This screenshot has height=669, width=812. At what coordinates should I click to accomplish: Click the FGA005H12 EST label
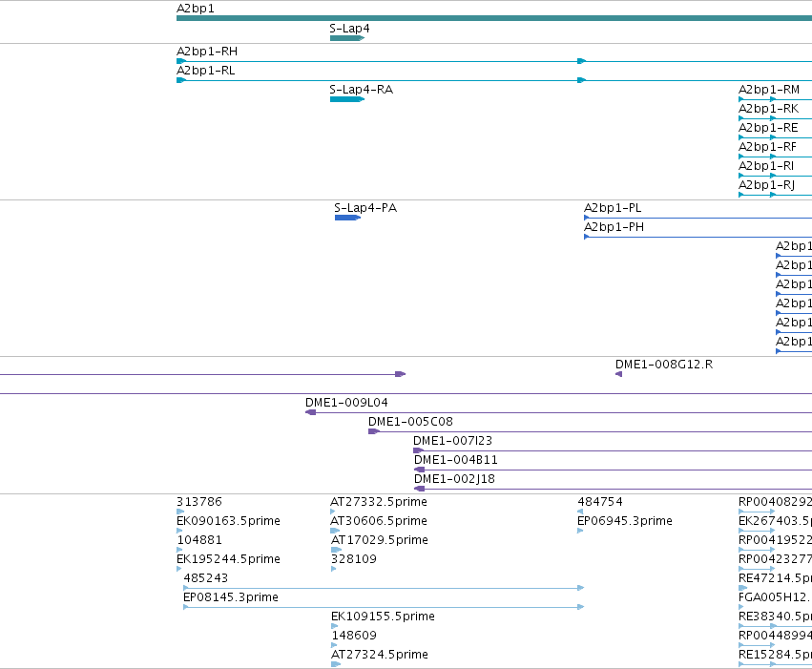(x=775, y=597)
